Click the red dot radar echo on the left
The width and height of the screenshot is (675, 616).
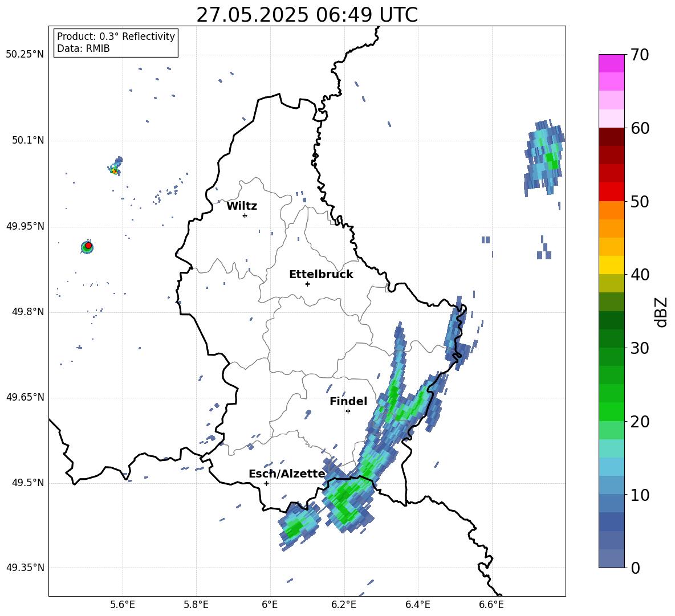click(88, 246)
